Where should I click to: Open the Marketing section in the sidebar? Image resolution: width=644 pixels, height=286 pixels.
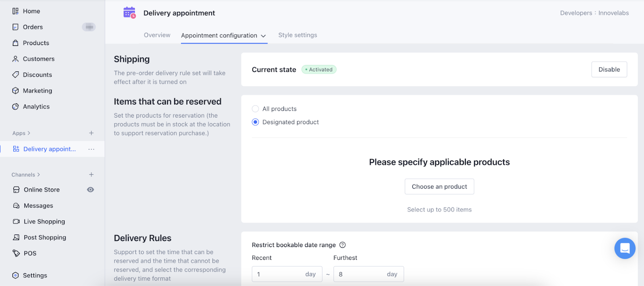pyautogui.click(x=37, y=91)
